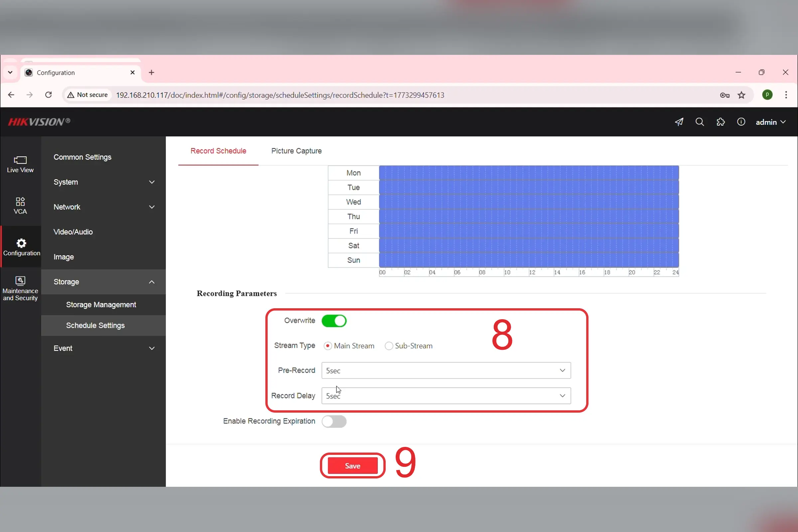The height and width of the screenshot is (532, 798).
Task: Switch to the Picture Capture tab
Action: pos(296,151)
